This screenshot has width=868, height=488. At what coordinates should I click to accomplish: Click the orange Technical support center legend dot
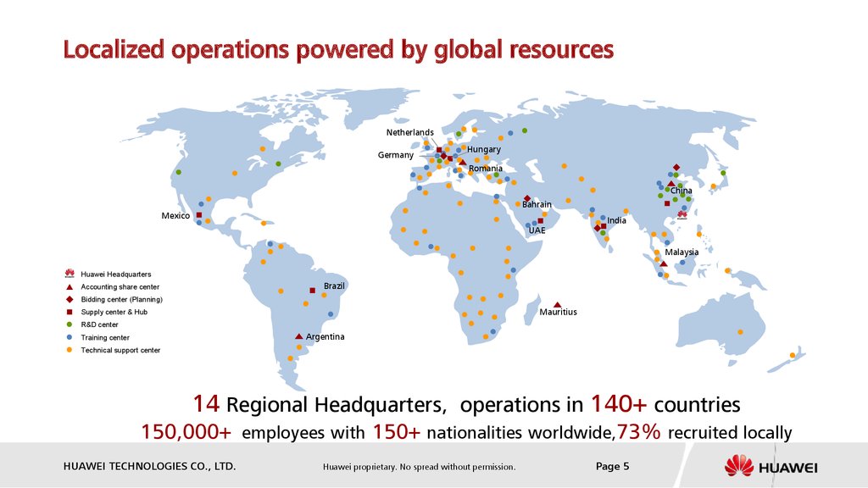[x=70, y=350]
